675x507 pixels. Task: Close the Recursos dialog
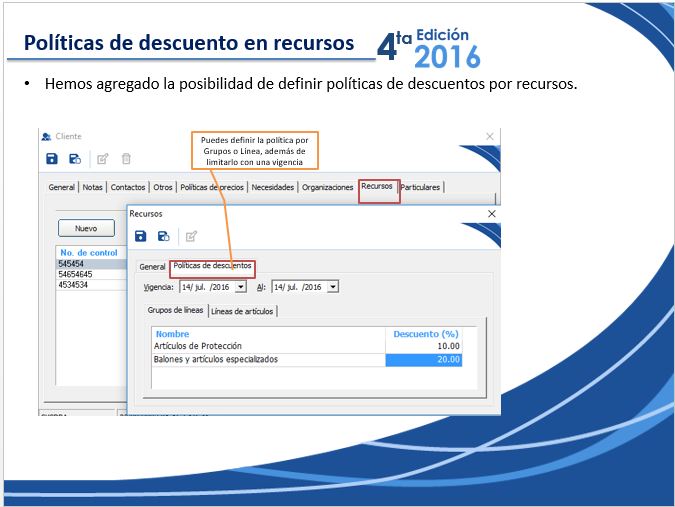pyautogui.click(x=492, y=214)
